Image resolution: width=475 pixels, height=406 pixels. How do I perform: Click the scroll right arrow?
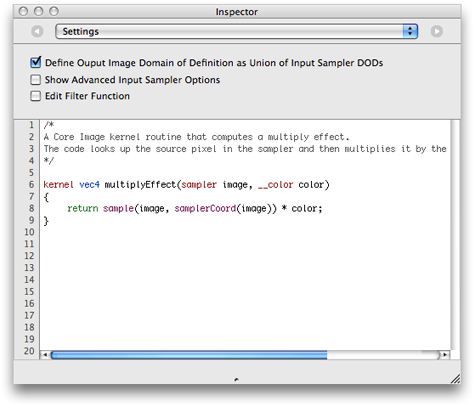coord(445,355)
